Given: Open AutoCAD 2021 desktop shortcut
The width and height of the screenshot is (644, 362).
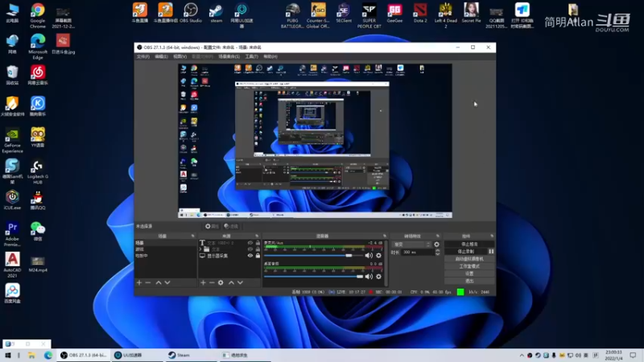Looking at the screenshot, I should pyautogui.click(x=12, y=265).
